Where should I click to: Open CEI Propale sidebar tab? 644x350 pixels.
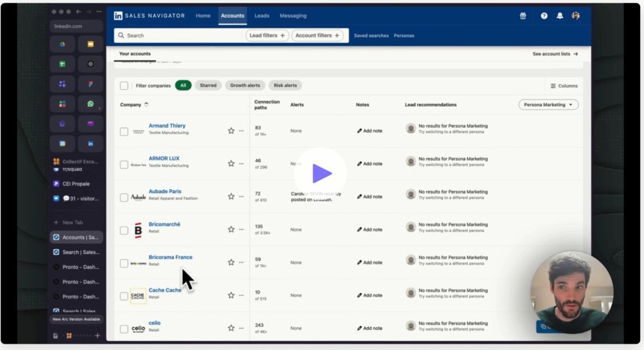coord(76,184)
